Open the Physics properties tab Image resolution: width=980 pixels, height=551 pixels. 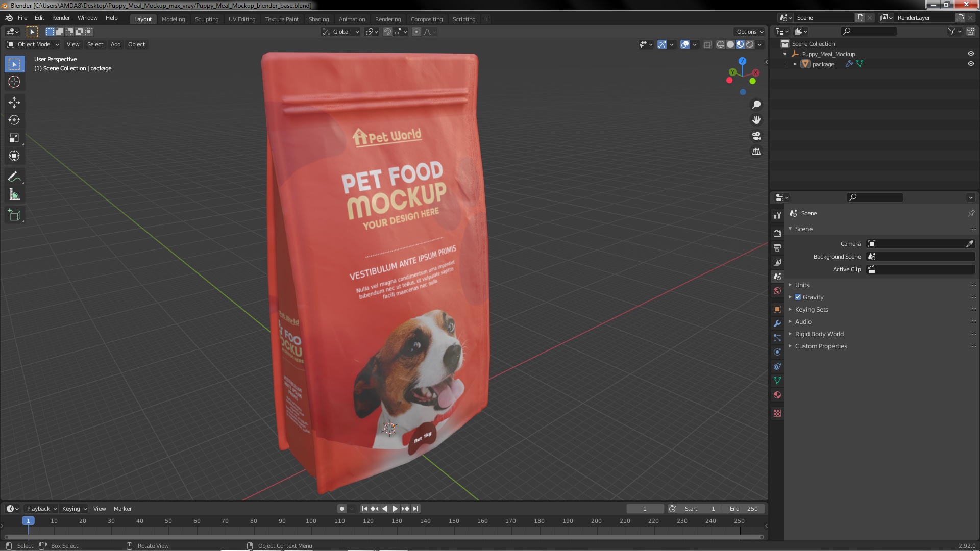(777, 352)
